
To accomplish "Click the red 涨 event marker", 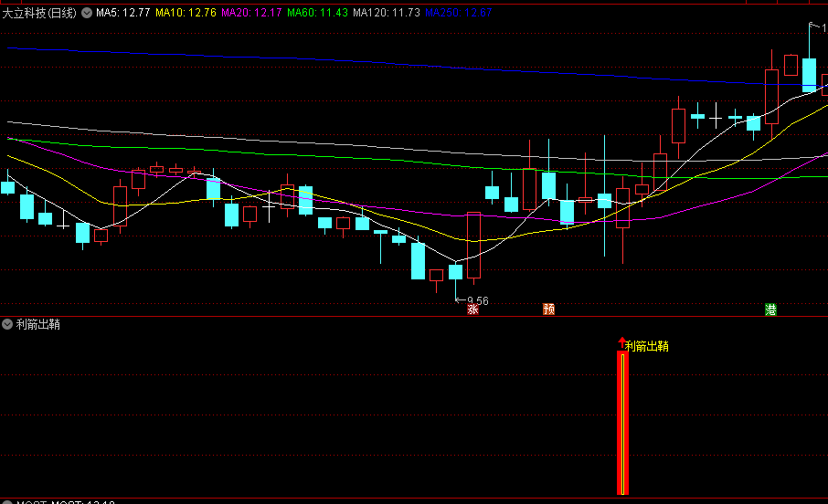I will click(473, 310).
